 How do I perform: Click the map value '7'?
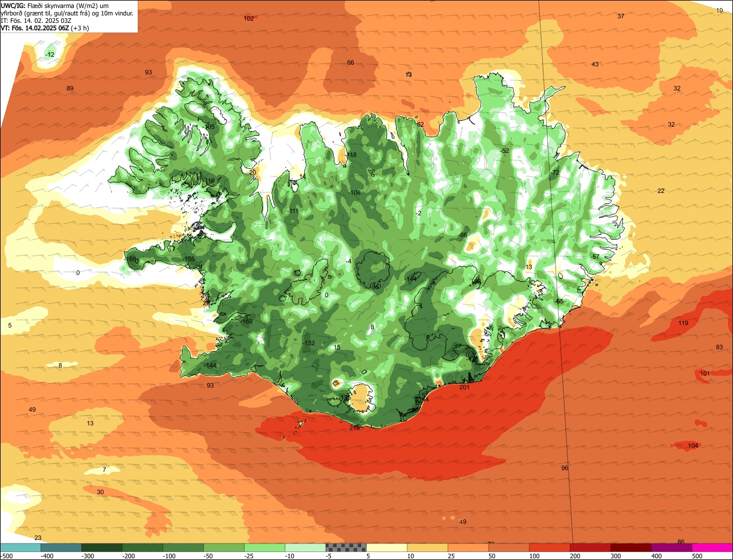[104, 470]
